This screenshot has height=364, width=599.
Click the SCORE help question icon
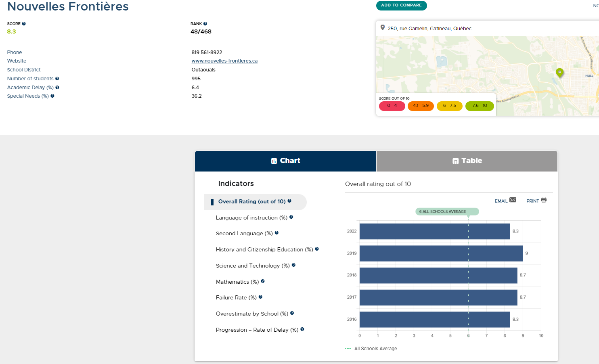(24, 24)
